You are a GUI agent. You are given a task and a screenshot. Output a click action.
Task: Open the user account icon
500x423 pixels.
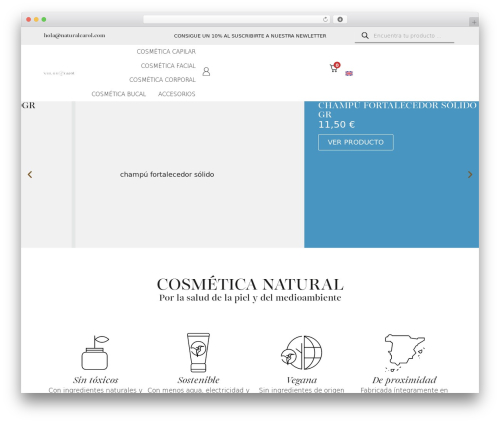coord(206,71)
